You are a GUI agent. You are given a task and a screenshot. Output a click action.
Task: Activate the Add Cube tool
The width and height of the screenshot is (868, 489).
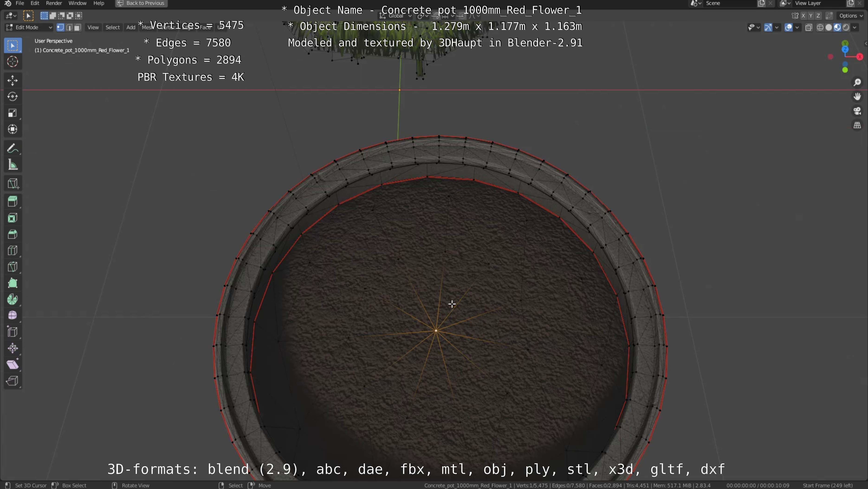pyautogui.click(x=13, y=183)
